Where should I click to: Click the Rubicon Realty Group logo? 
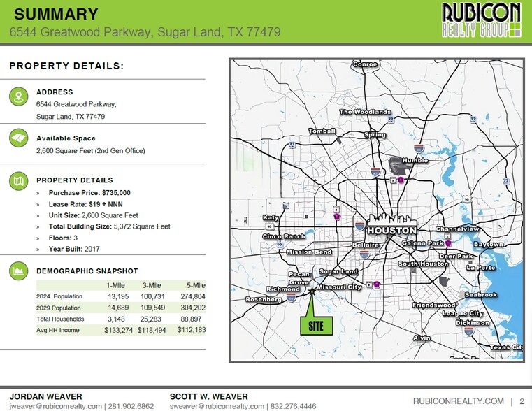482,20
